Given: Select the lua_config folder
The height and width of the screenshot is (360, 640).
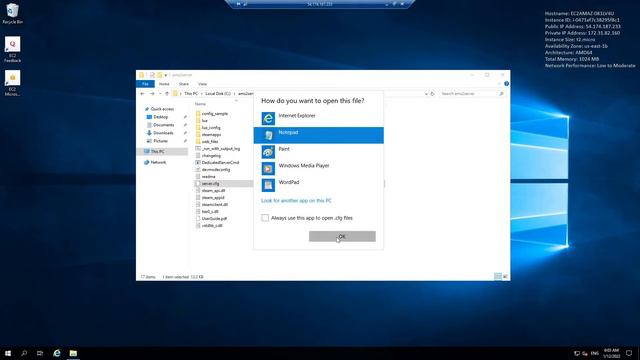Looking at the screenshot, I should 211,128.
